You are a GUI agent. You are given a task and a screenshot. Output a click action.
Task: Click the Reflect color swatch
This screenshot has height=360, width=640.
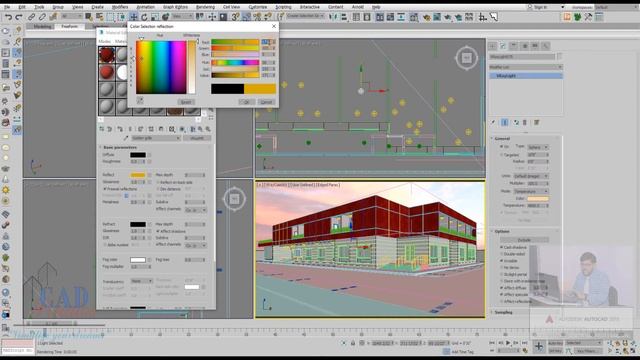138,175
